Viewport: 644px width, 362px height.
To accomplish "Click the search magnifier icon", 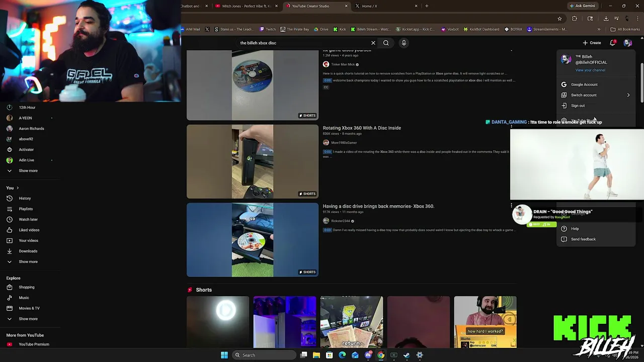I will [x=386, y=43].
